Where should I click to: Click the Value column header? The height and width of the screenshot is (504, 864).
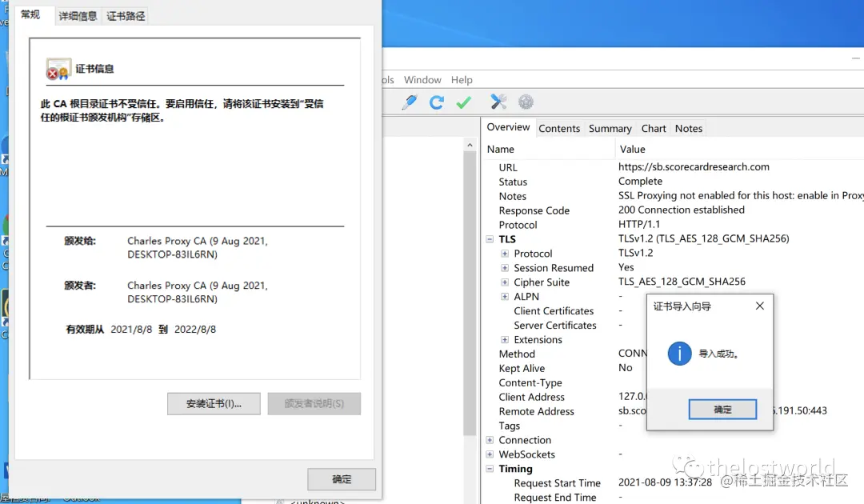pos(739,150)
